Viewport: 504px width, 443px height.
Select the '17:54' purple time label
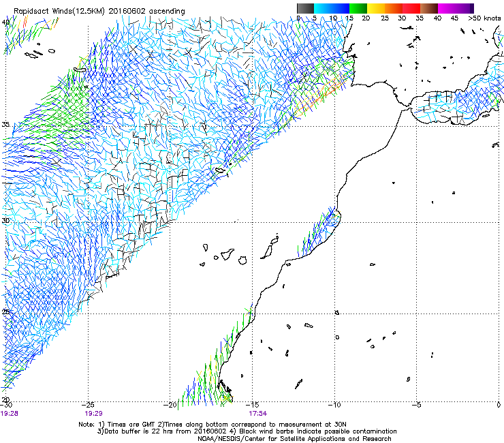point(257,414)
